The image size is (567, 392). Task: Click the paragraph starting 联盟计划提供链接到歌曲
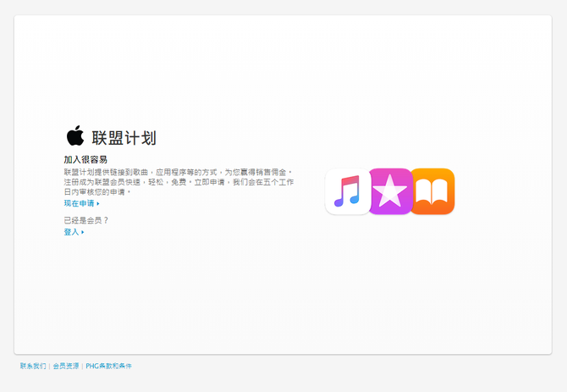pos(179,182)
